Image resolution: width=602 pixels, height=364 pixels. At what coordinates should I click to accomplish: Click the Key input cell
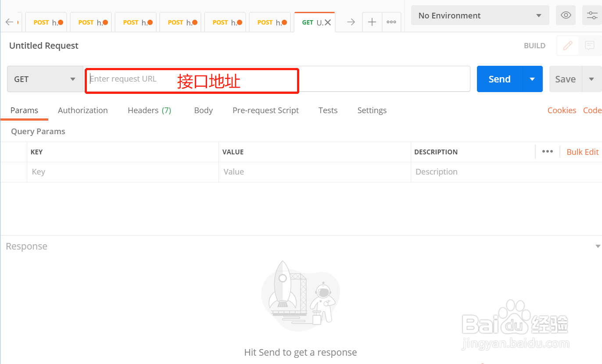coord(123,172)
